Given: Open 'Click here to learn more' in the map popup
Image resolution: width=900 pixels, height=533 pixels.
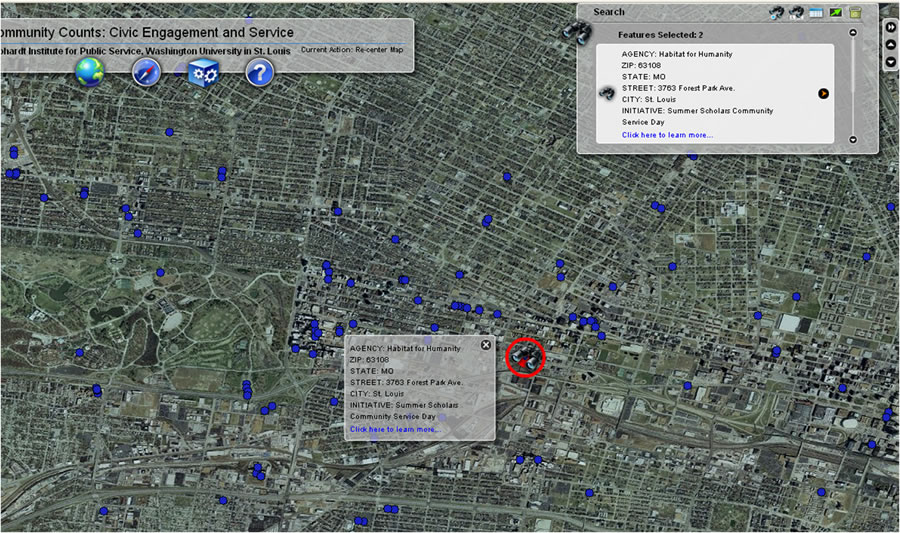Looking at the screenshot, I should (395, 429).
